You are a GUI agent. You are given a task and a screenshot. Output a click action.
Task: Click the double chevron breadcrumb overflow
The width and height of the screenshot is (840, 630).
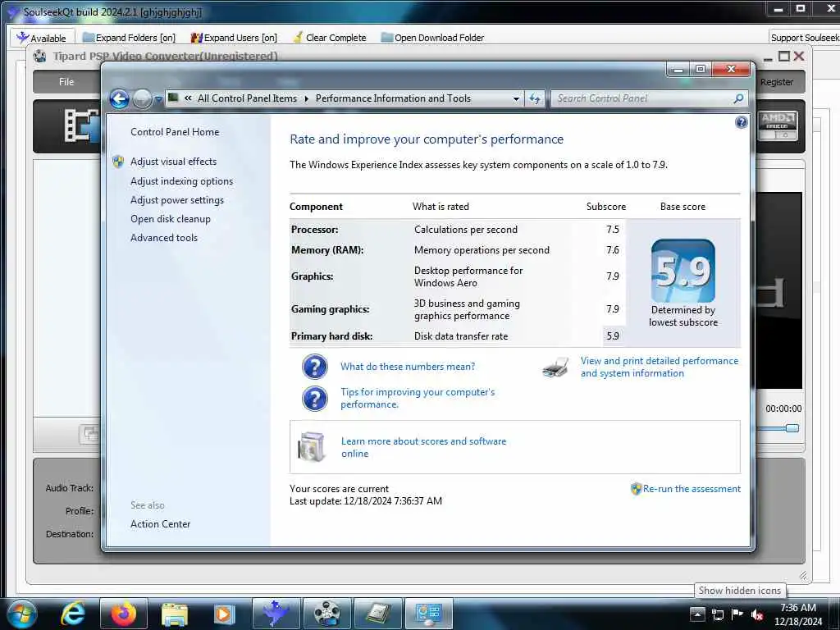[188, 98]
